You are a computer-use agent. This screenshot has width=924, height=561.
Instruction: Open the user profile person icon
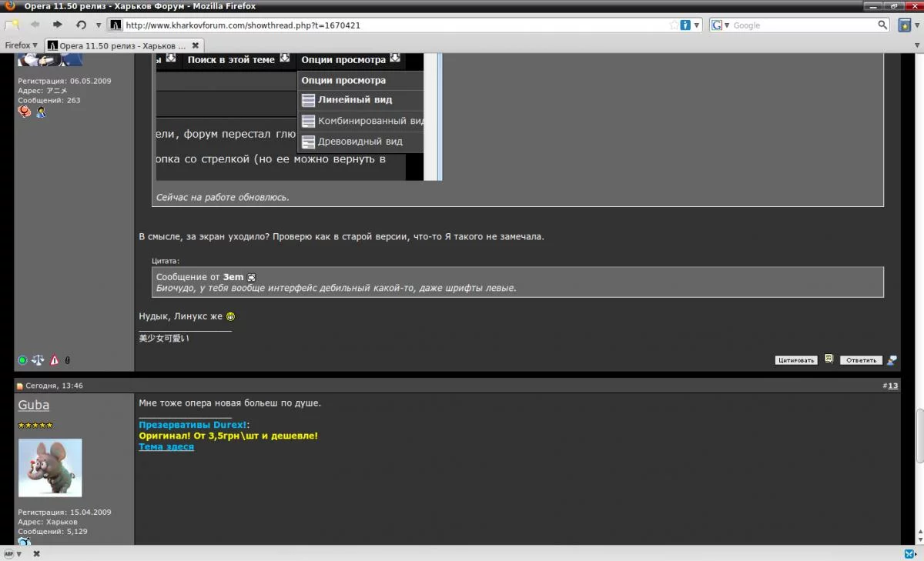tap(41, 112)
